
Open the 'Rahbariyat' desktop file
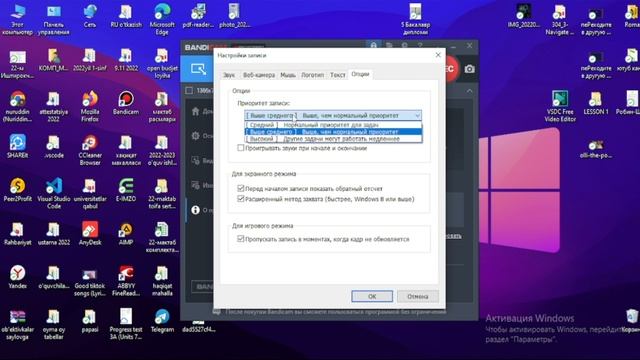pyautogui.click(x=18, y=234)
